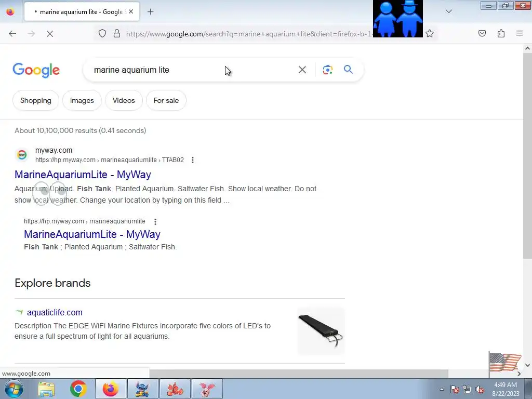532x399 pixels.
Task: Save page to Pocket
Action: point(482,33)
